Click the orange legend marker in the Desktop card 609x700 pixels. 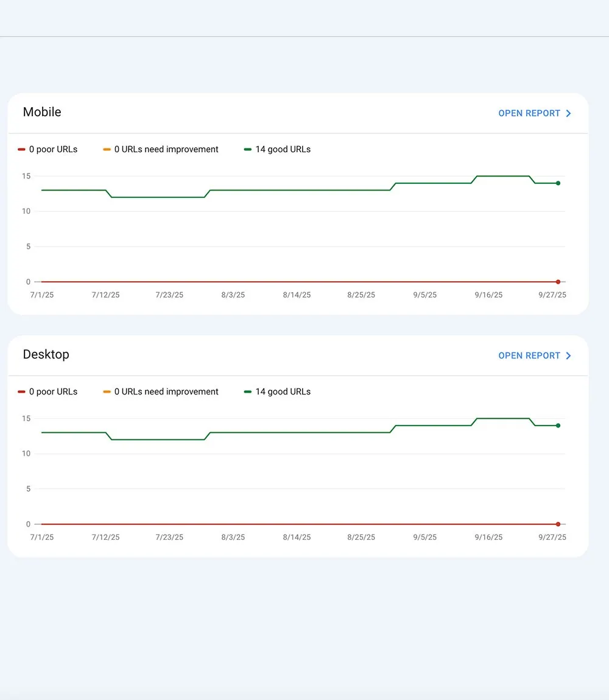pyautogui.click(x=107, y=391)
